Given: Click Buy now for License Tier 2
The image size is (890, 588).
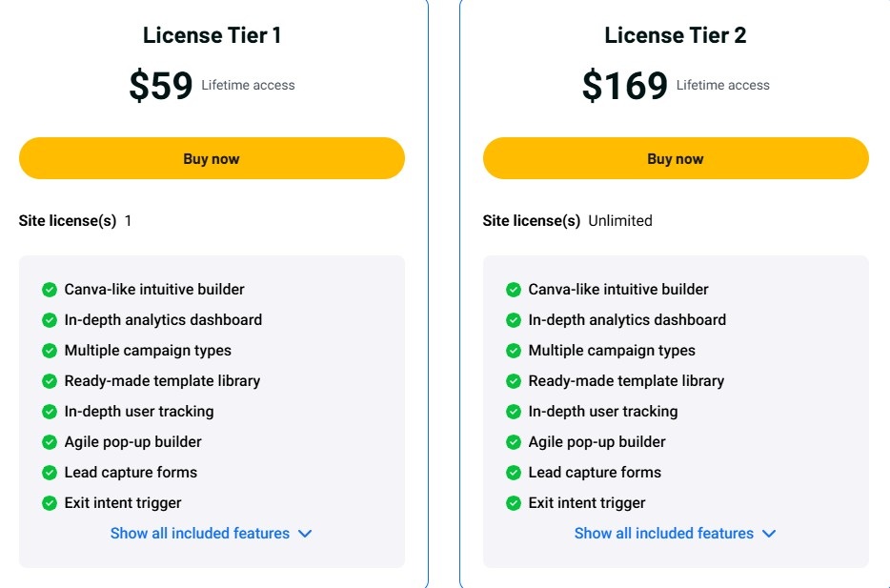Looking at the screenshot, I should point(676,158).
